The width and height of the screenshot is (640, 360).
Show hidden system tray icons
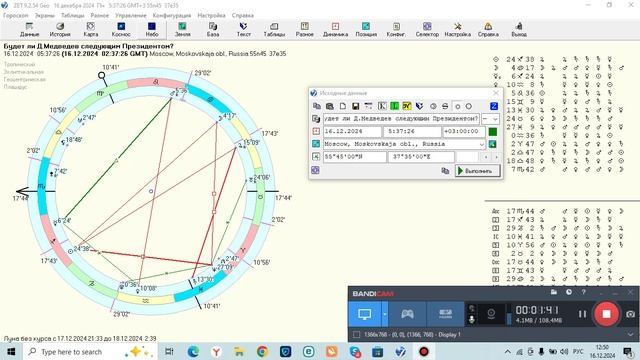point(507,351)
